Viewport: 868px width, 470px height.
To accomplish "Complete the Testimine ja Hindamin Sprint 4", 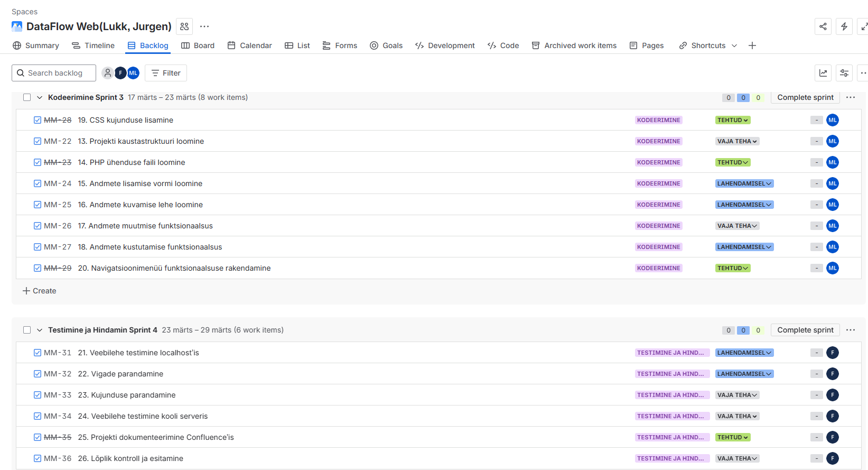I will 805,330.
